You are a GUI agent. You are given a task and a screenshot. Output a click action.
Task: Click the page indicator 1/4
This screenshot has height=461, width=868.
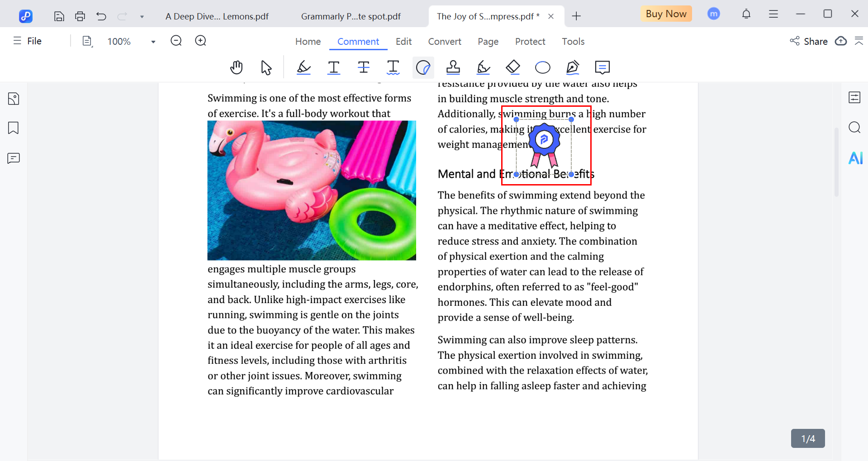(x=807, y=438)
